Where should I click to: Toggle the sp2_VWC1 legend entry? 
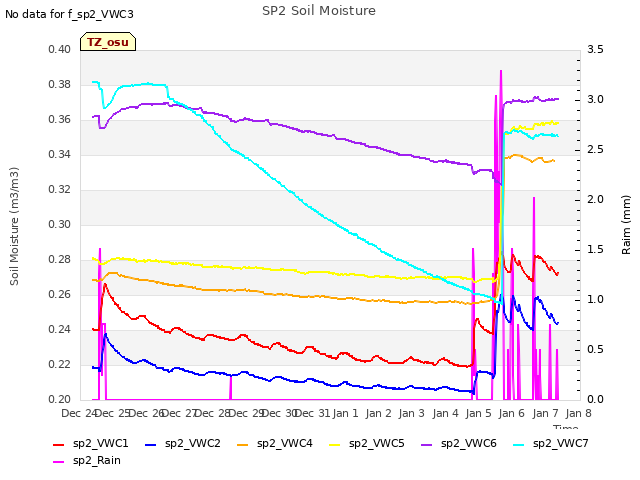click(x=91, y=444)
